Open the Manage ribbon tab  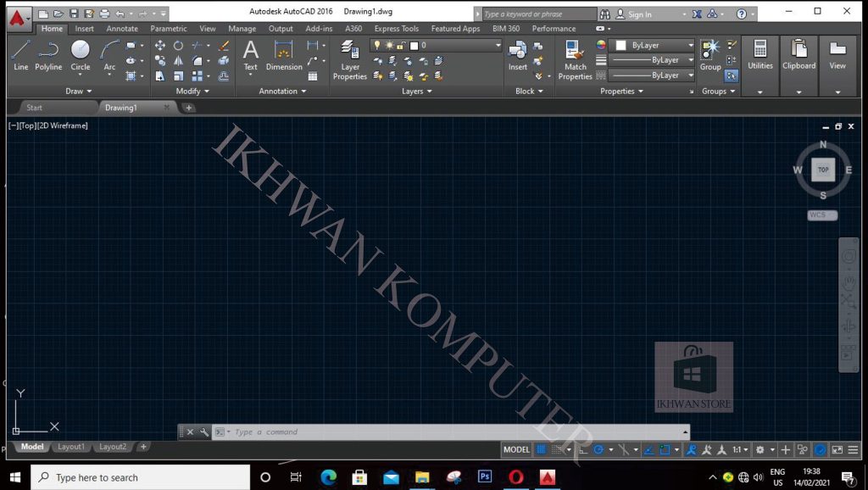(x=242, y=28)
